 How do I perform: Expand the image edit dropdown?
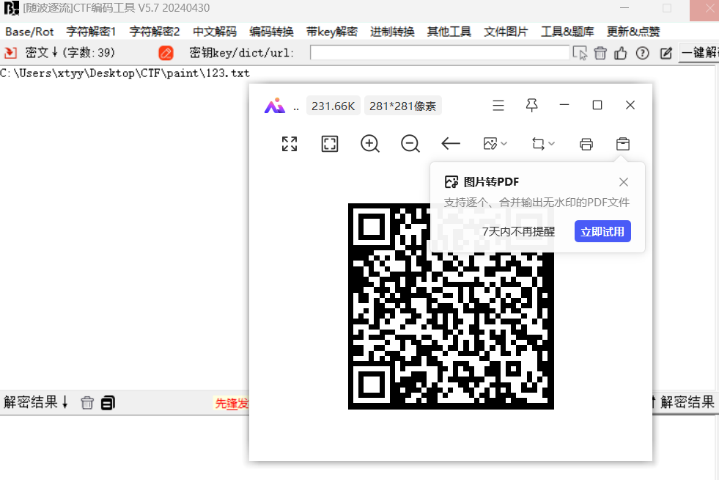(x=495, y=143)
